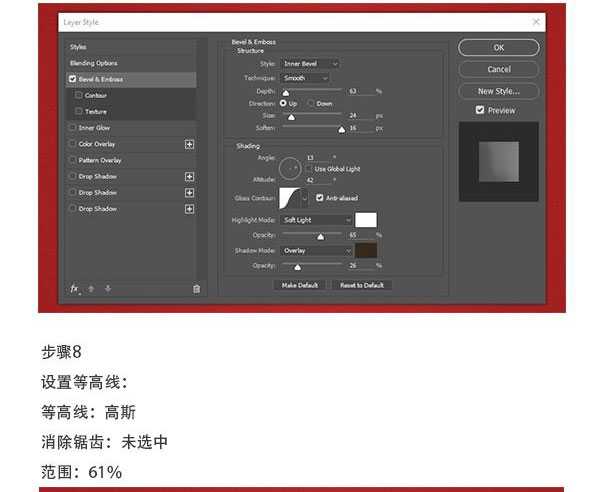Click the '范围：61%' text line
Screen dimensions: 600x492
tap(82, 472)
